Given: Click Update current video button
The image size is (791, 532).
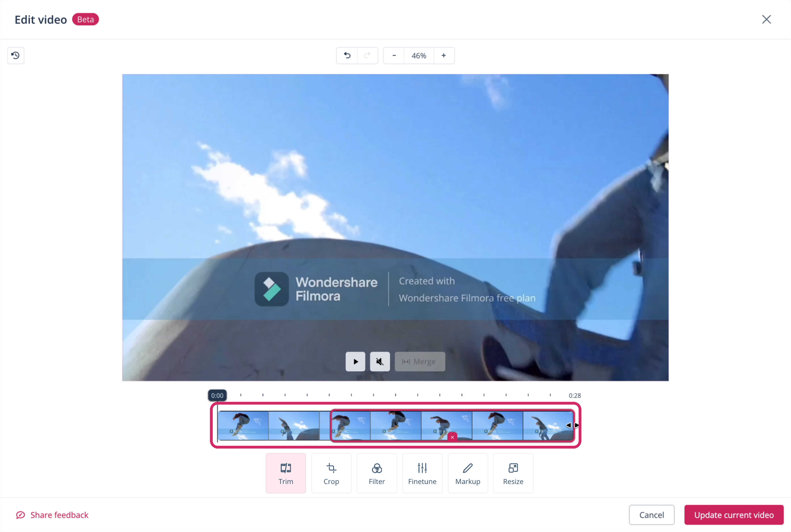Looking at the screenshot, I should point(734,515).
